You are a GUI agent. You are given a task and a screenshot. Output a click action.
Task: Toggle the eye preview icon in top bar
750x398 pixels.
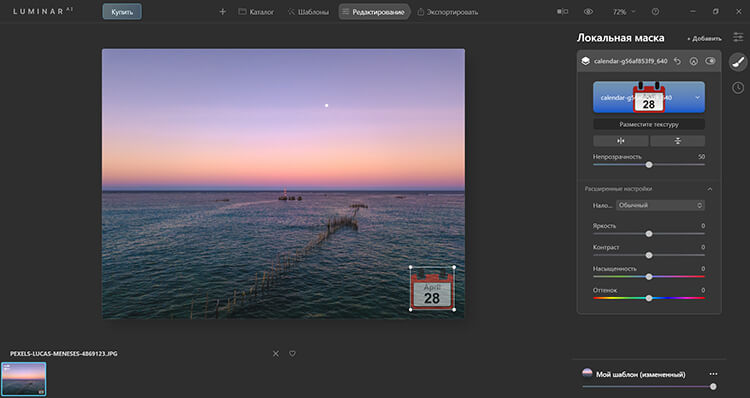tap(588, 11)
